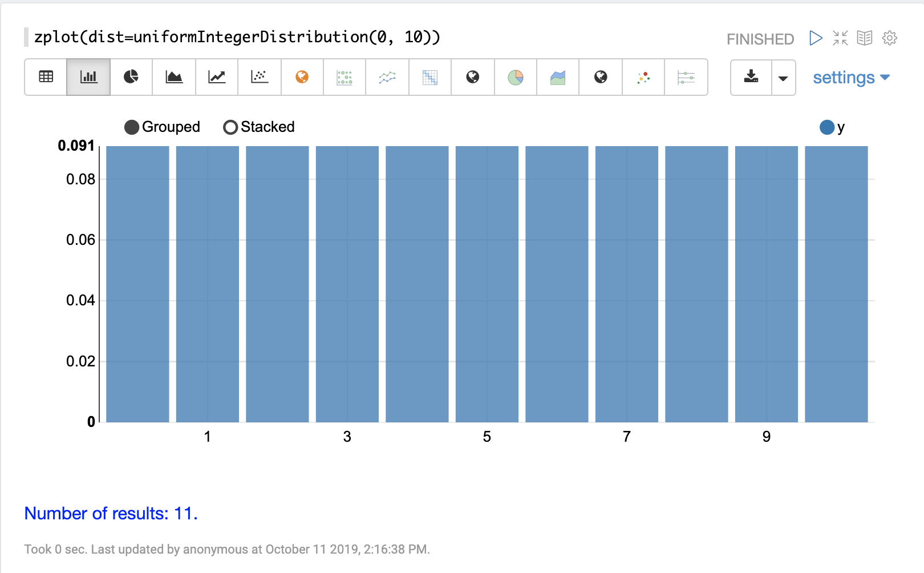Switch to pie chart view
The image size is (924, 573).
131,77
